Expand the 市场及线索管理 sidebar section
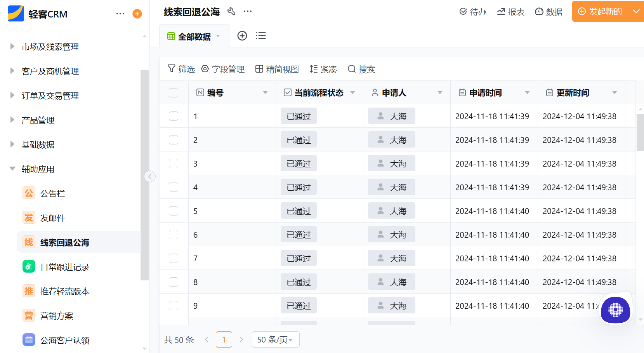 tap(50, 47)
